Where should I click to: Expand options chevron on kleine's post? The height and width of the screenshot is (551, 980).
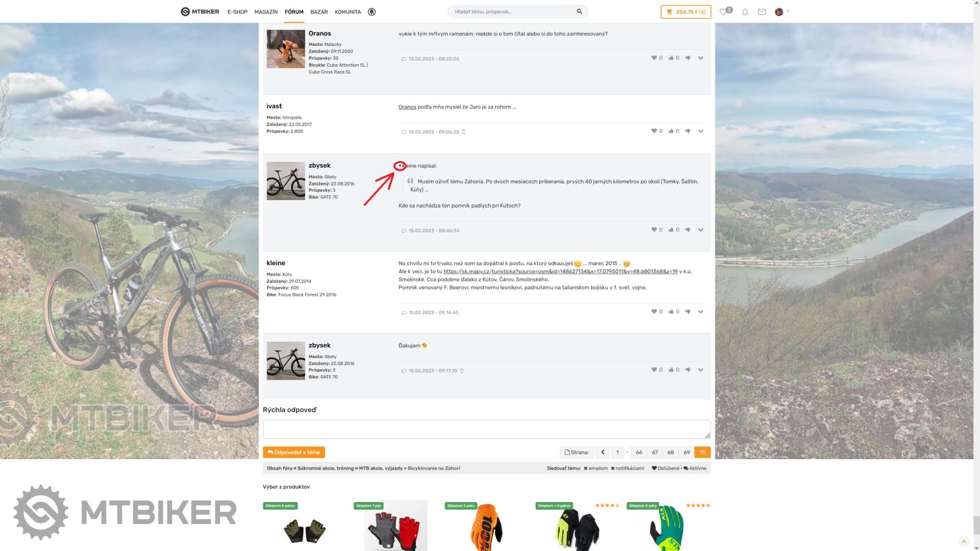coord(701,312)
